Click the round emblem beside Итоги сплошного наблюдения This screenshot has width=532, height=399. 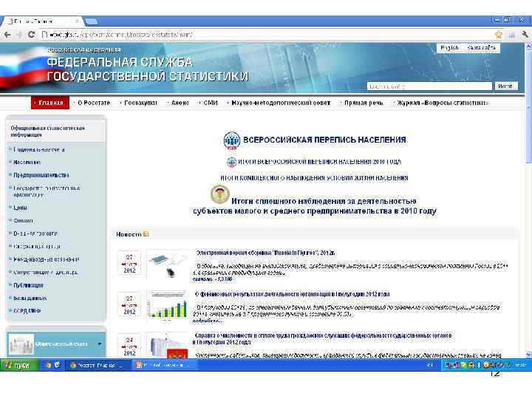point(220,194)
